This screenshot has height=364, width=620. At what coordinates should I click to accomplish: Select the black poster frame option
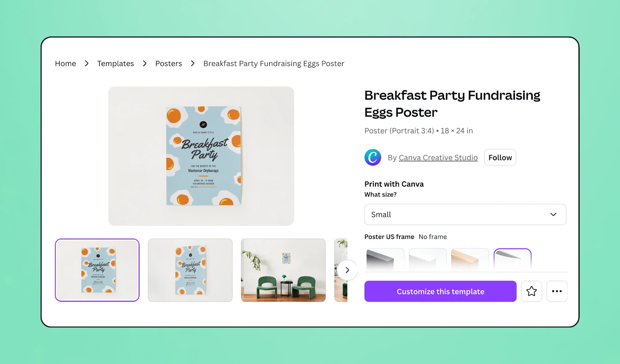[385, 260]
